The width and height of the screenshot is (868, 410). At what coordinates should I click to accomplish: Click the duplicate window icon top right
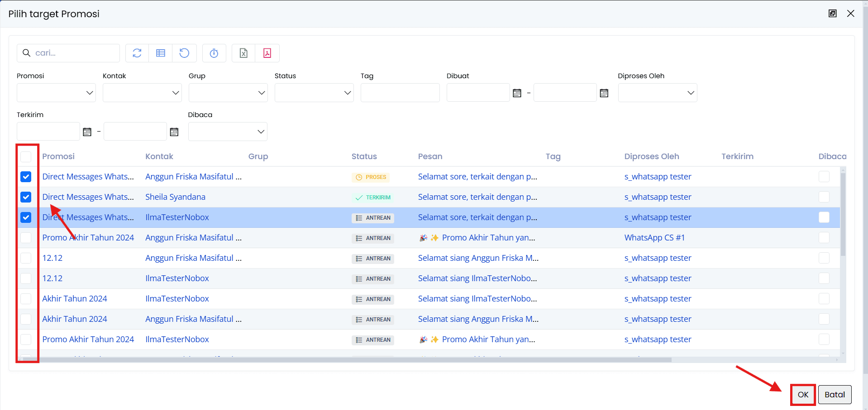[832, 14]
